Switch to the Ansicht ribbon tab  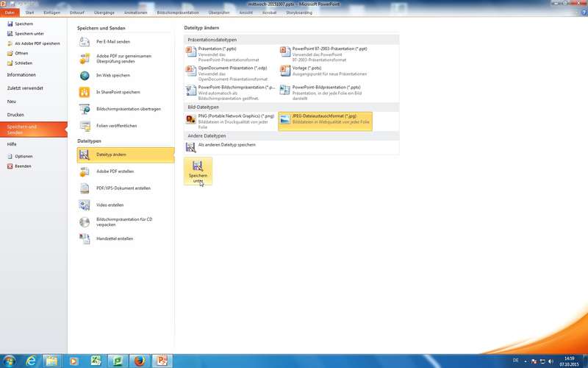pos(246,13)
